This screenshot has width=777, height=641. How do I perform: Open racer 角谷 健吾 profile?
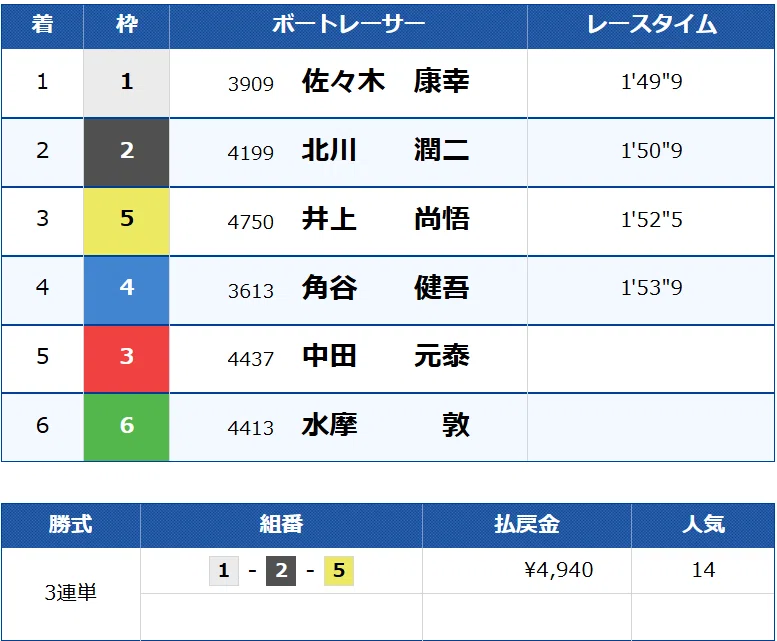coord(386,288)
